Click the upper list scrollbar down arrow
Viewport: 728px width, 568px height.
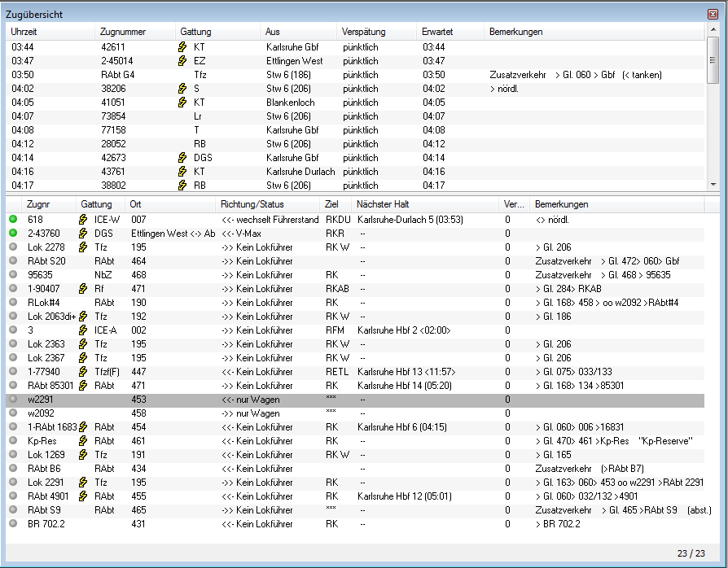coord(713,185)
